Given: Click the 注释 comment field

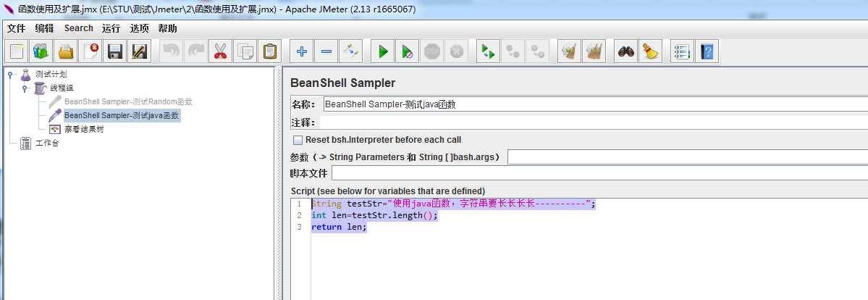Looking at the screenshot, I should click(594, 122).
